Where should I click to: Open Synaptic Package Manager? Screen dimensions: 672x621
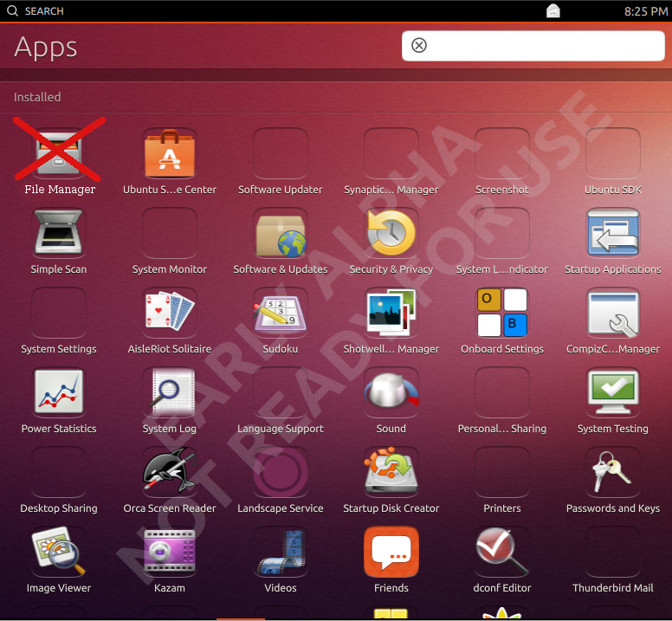pyautogui.click(x=391, y=153)
